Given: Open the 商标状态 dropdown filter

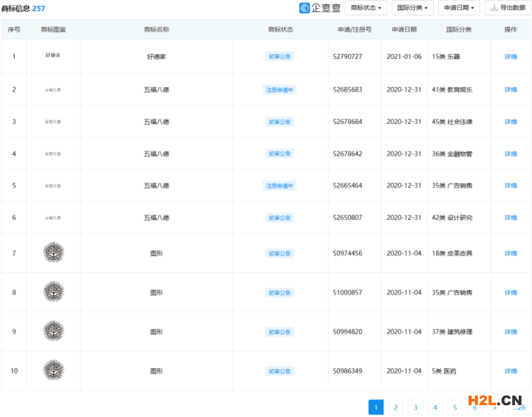Looking at the screenshot, I should [366, 8].
